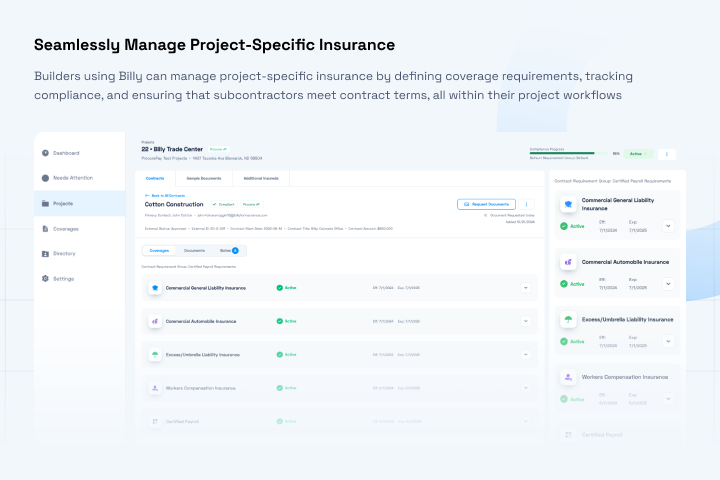
Task: Click the Directory icon in sidebar
Action: 45,253
